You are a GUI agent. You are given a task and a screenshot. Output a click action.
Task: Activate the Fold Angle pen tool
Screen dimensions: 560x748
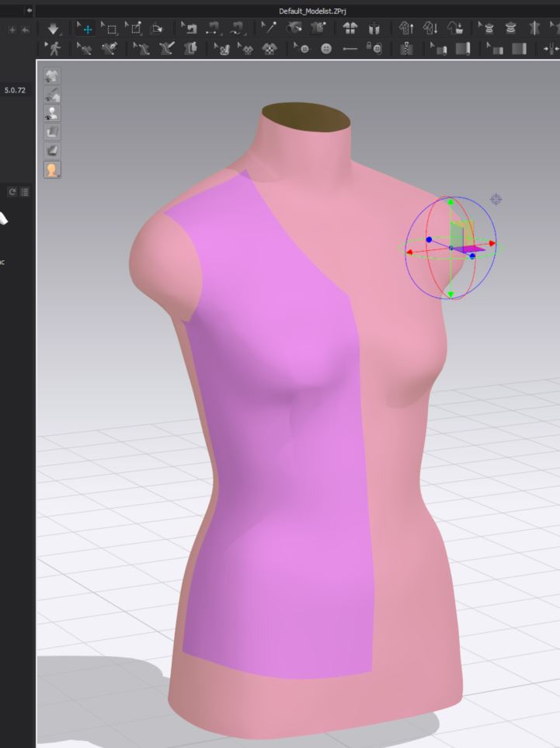110,48
